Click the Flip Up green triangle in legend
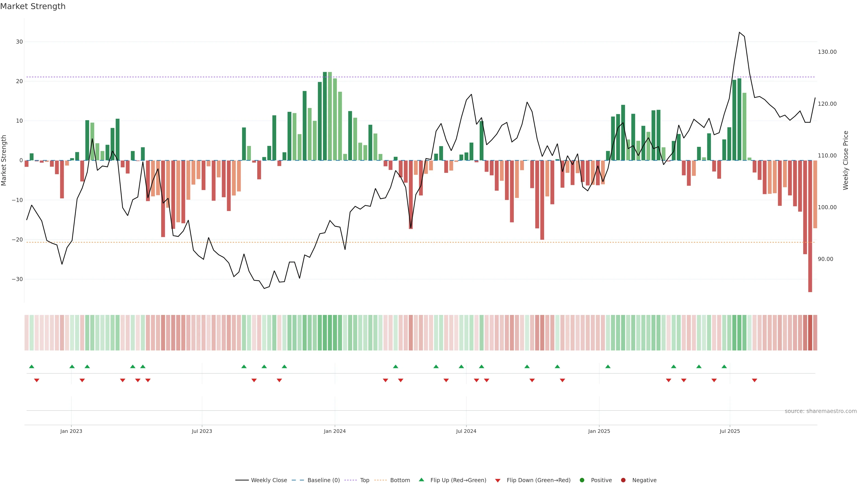The height and width of the screenshot is (488, 868). 421,480
